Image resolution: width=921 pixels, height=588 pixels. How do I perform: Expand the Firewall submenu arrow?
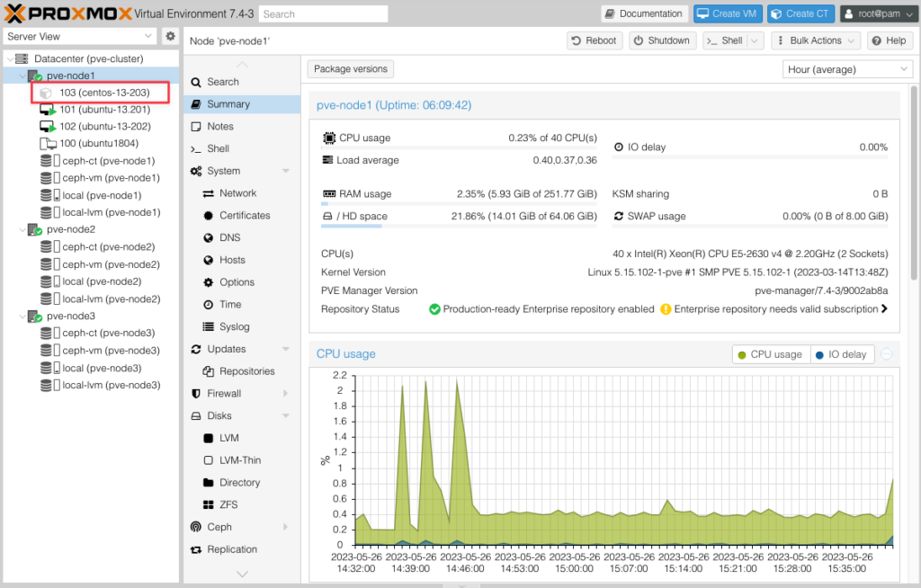tap(286, 394)
